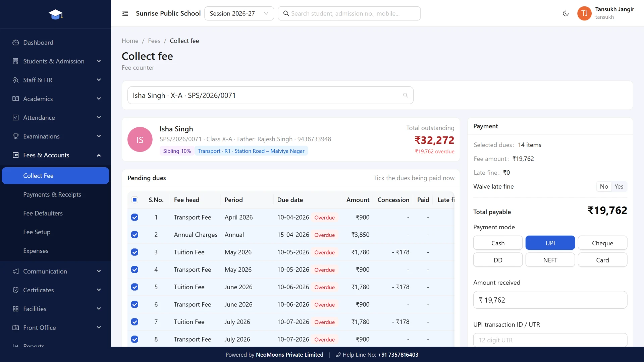Toggle the select-all dues header checkbox

pyautogui.click(x=135, y=200)
